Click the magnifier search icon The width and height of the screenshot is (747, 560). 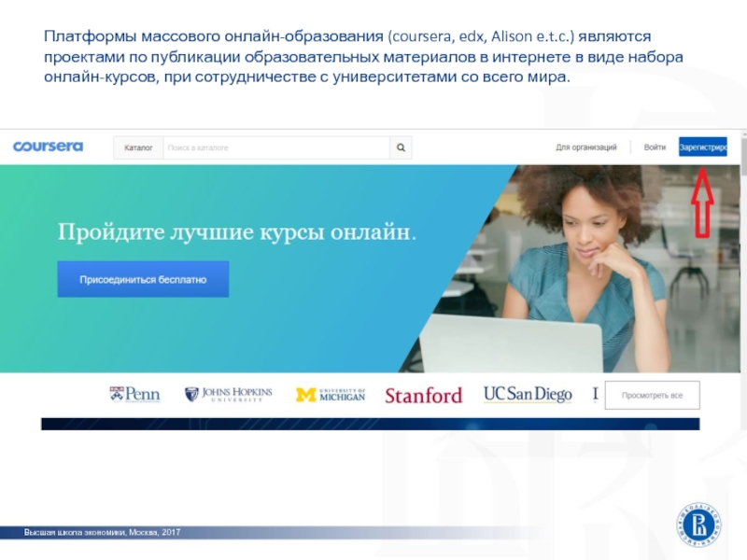pyautogui.click(x=401, y=147)
